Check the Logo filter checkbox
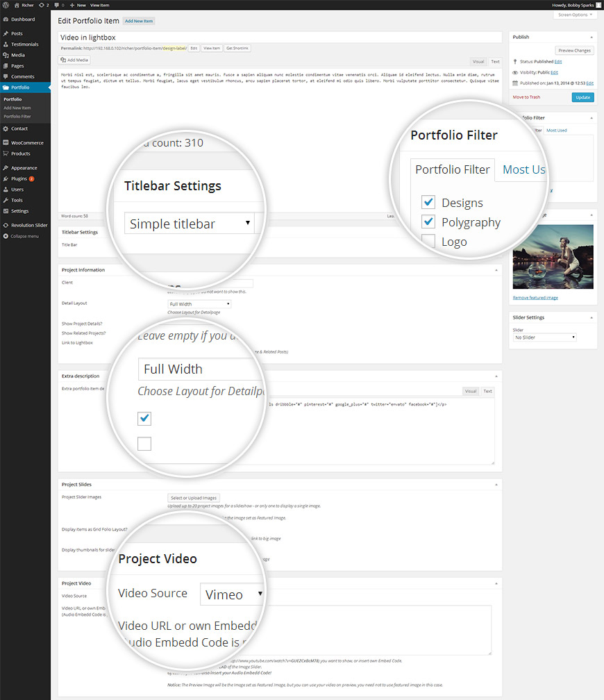This screenshot has height=700, width=604. (428, 242)
